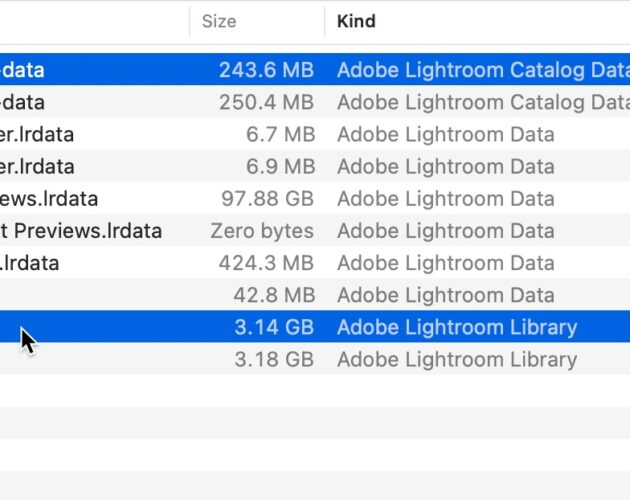Click the divider between Size and Kind headers

point(325,21)
